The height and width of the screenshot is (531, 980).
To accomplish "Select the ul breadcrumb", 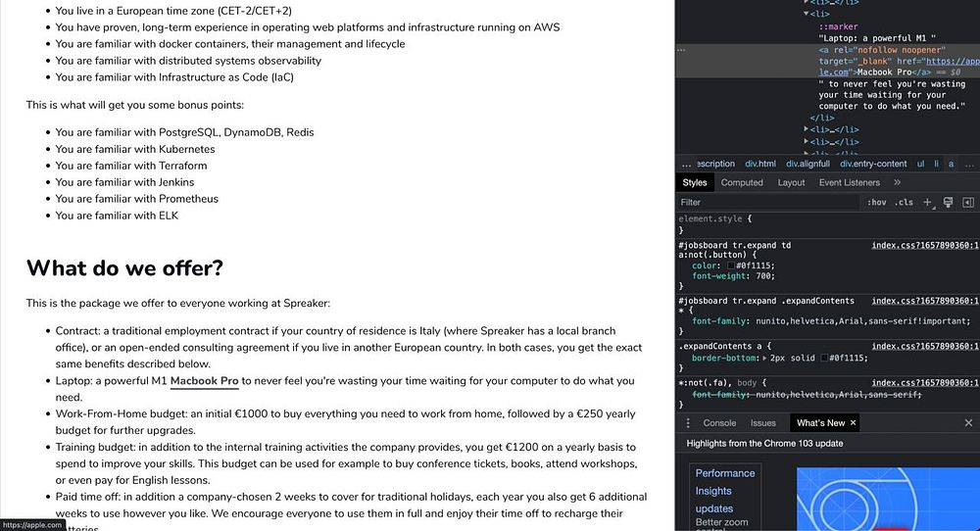I will click(920, 164).
